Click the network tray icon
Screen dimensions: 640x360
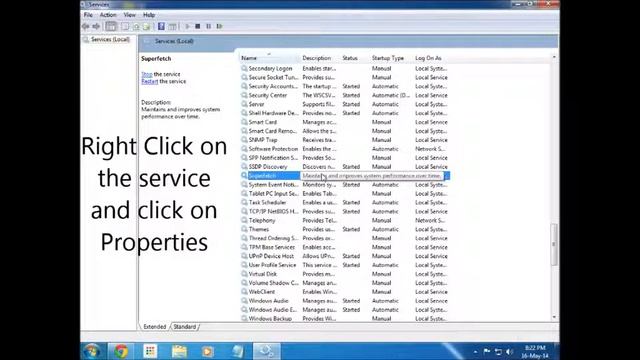tap(498, 351)
